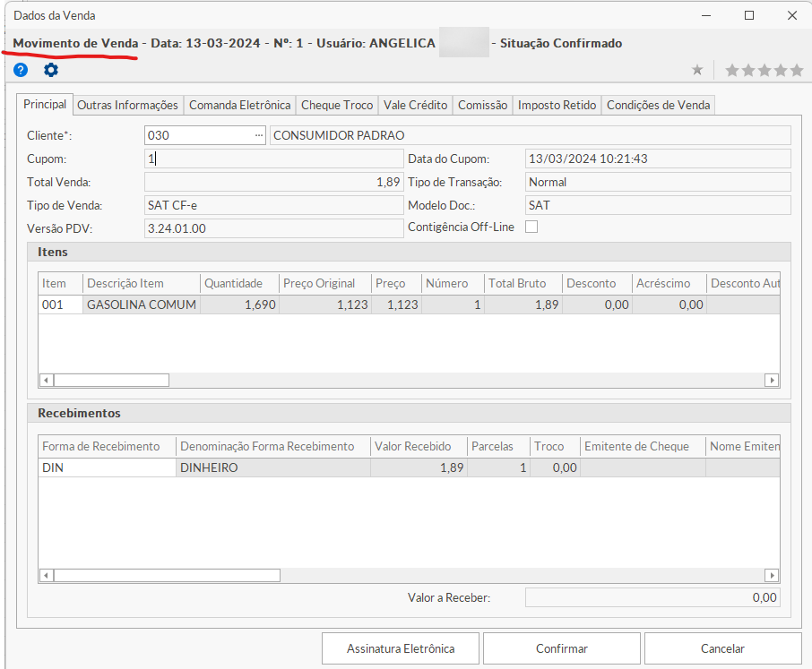Click Modelo Doc. field SAT
812x669 pixels.
pos(658,205)
